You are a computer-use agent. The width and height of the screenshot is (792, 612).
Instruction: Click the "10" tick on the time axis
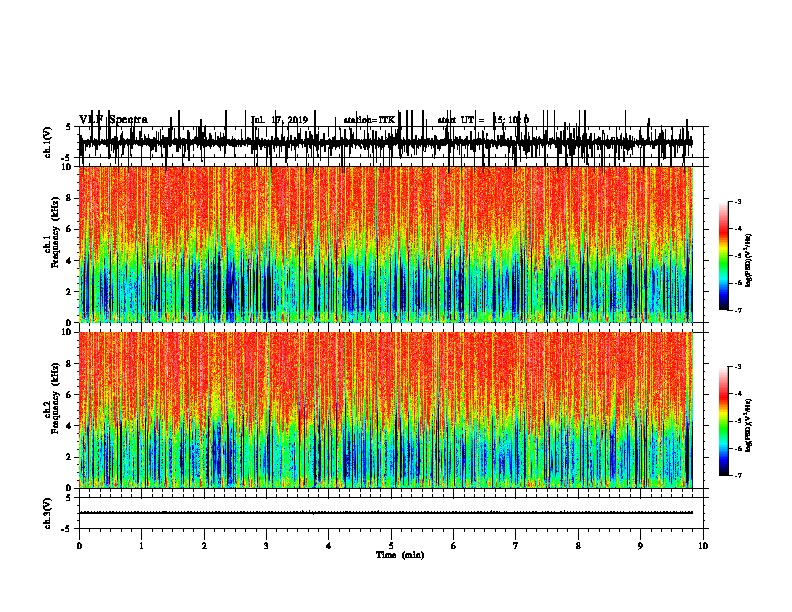pyautogui.click(x=703, y=546)
